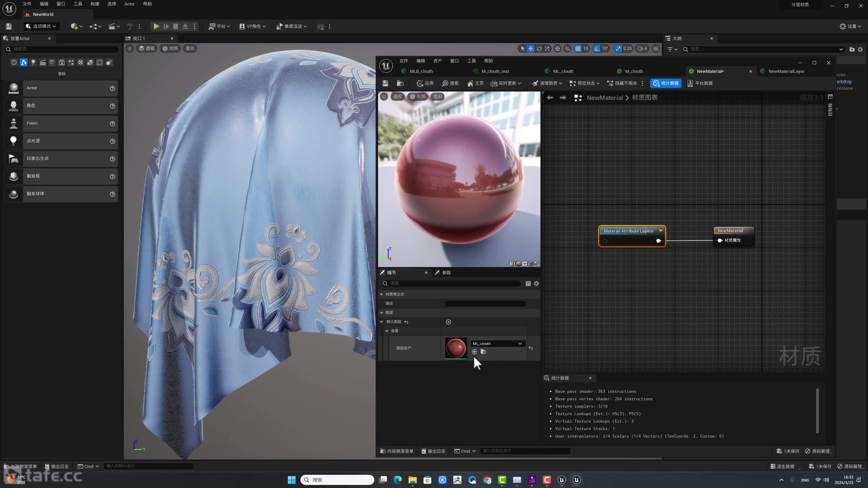Select the rotate gizmo tool in the level viewport toolbar
The image size is (868, 488).
[539, 48]
